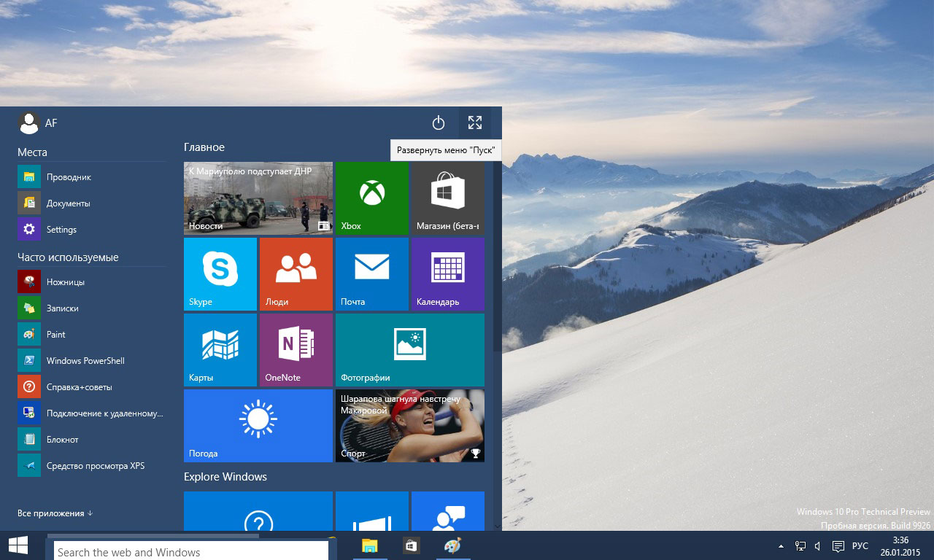
Task: Open the Люди people tile
Action: click(296, 274)
